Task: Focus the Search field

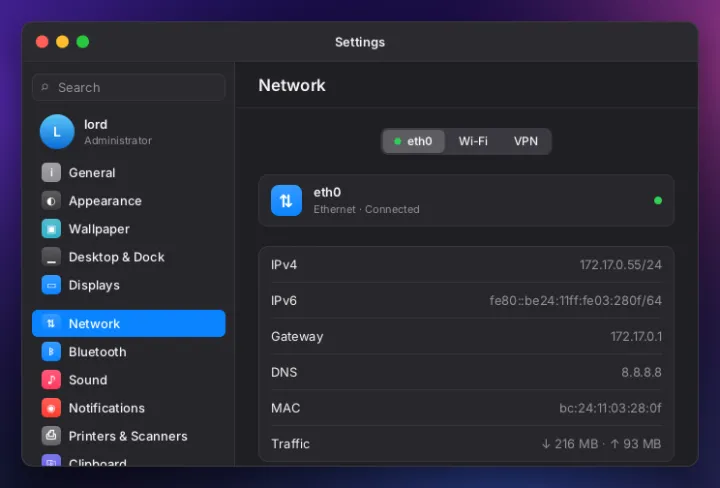Action: (x=129, y=87)
